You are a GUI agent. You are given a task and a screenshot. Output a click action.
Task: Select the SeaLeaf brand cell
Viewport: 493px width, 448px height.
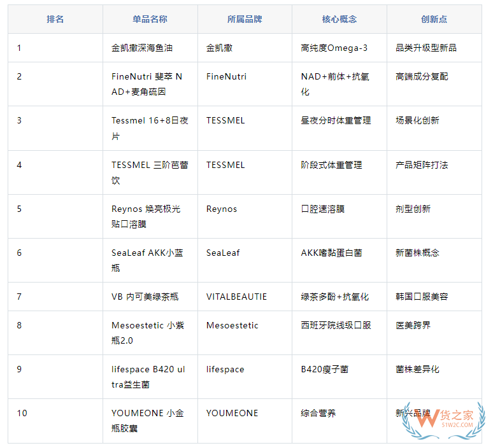click(245, 260)
